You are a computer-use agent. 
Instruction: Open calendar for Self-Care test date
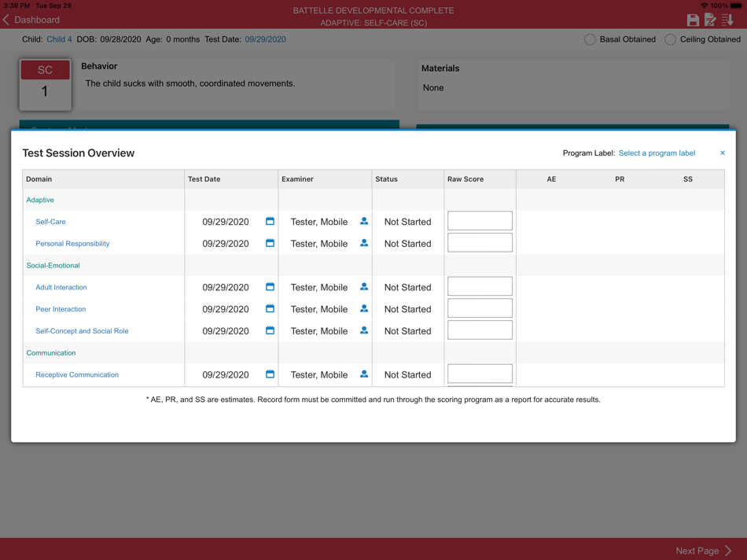tap(270, 221)
